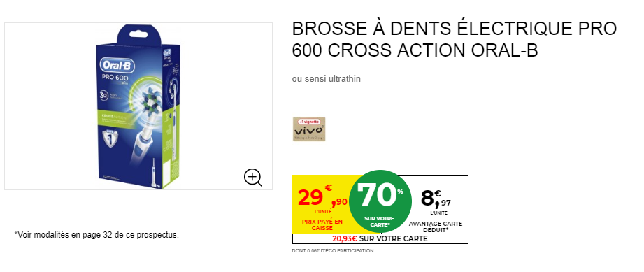Click the product title Brosse à dents électrique
644x272 pixels.
click(x=455, y=39)
